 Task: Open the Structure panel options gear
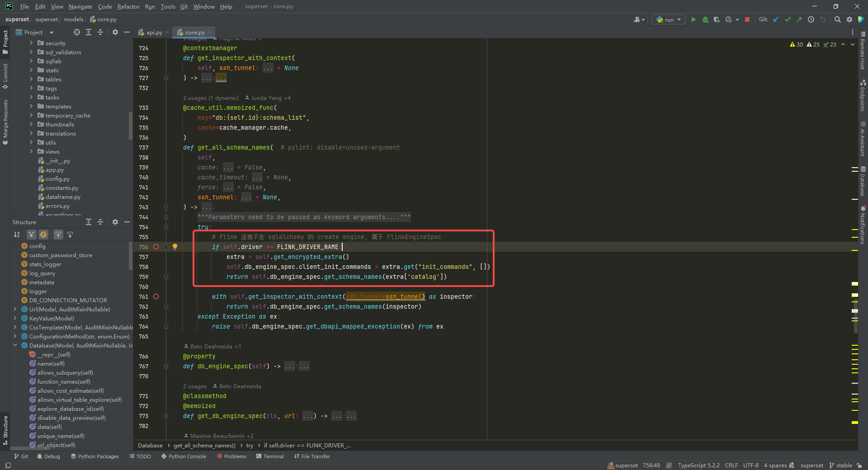[115, 222]
